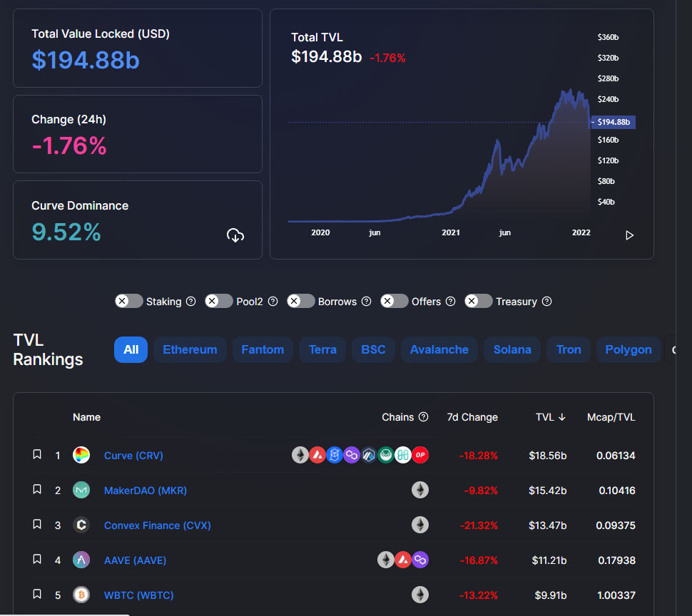
Task: Filter rankings by Terra
Action: (x=322, y=349)
